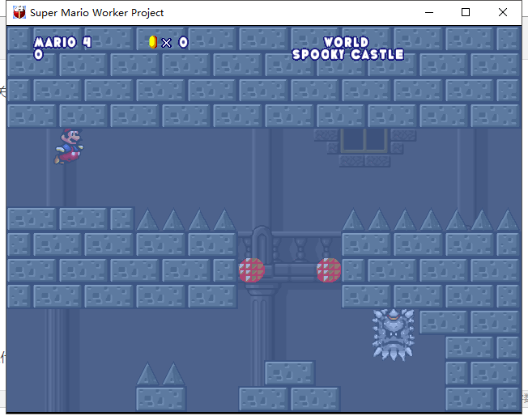Image resolution: width=528 pixels, height=420 pixels.
Task: Click the coin counter value 0
Action: pyautogui.click(x=183, y=42)
